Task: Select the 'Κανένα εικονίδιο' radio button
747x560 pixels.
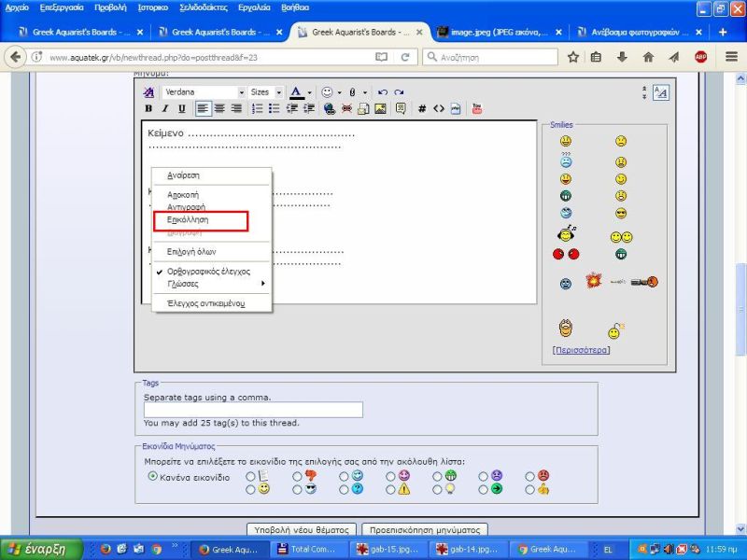Action: click(x=153, y=476)
